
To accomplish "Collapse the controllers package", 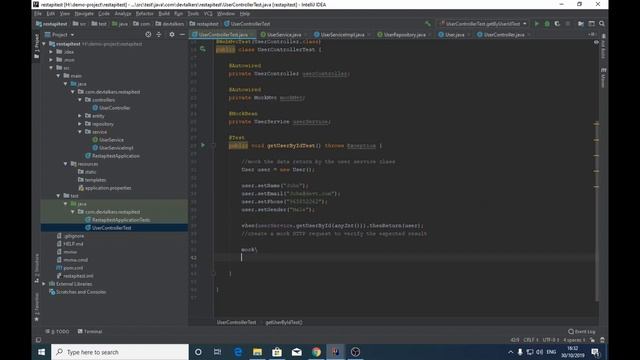I will [x=80, y=100].
